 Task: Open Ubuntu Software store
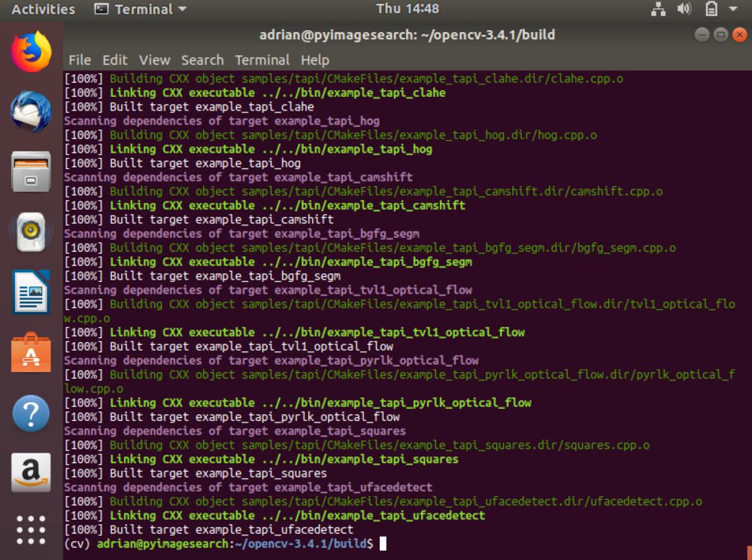pos(31,353)
